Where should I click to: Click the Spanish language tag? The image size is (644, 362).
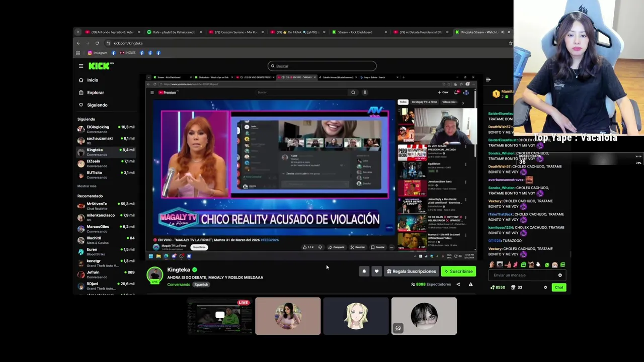pos(201,285)
